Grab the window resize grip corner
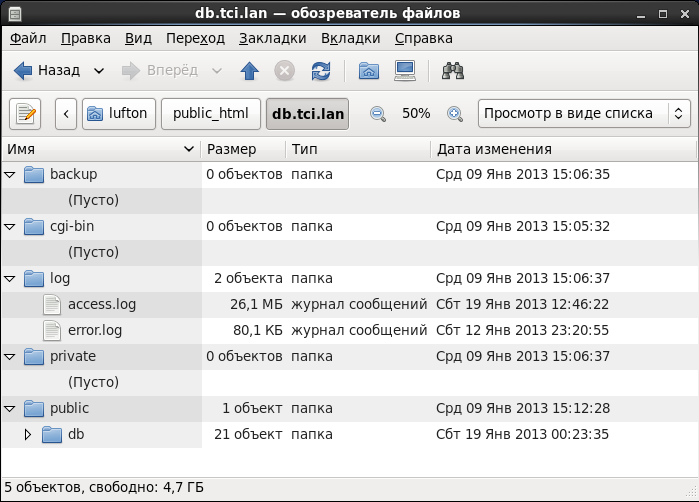 point(692,491)
